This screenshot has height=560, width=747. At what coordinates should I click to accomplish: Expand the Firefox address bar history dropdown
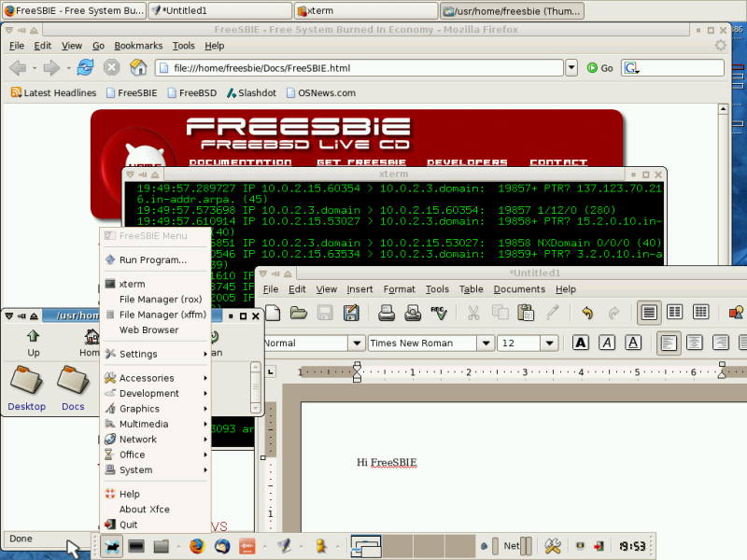pyautogui.click(x=571, y=67)
